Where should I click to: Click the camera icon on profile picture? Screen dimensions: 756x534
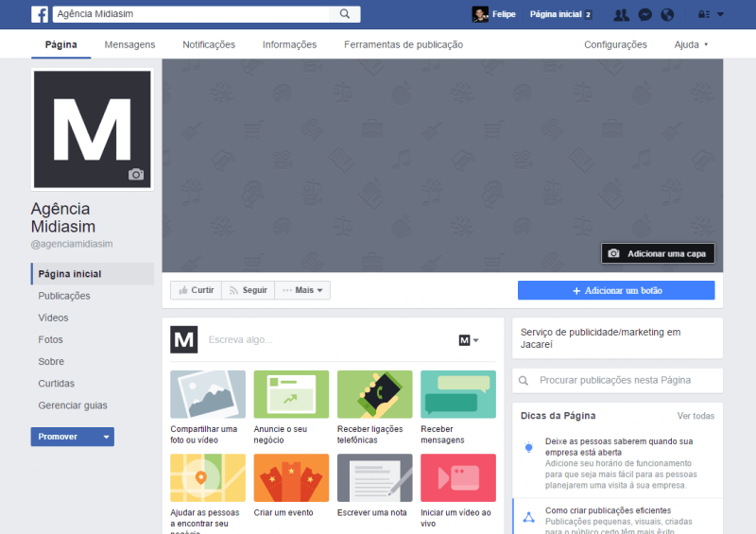pos(136,174)
